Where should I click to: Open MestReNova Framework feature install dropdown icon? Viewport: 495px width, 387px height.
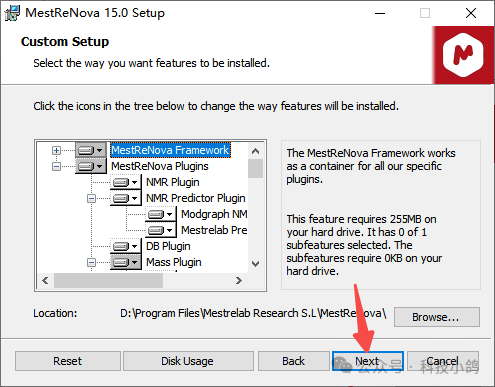pyautogui.click(x=91, y=150)
